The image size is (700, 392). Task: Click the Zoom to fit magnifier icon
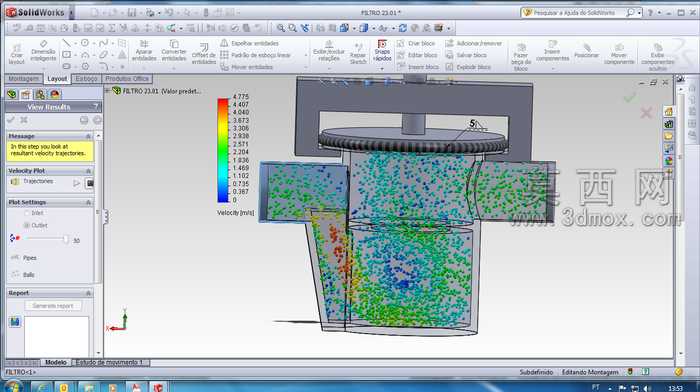[x=280, y=28]
